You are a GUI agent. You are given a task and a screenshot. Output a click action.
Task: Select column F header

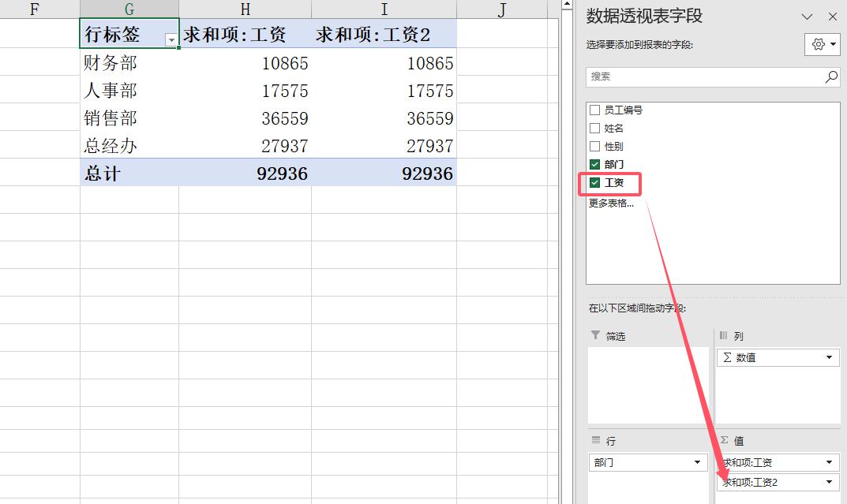click(x=35, y=9)
